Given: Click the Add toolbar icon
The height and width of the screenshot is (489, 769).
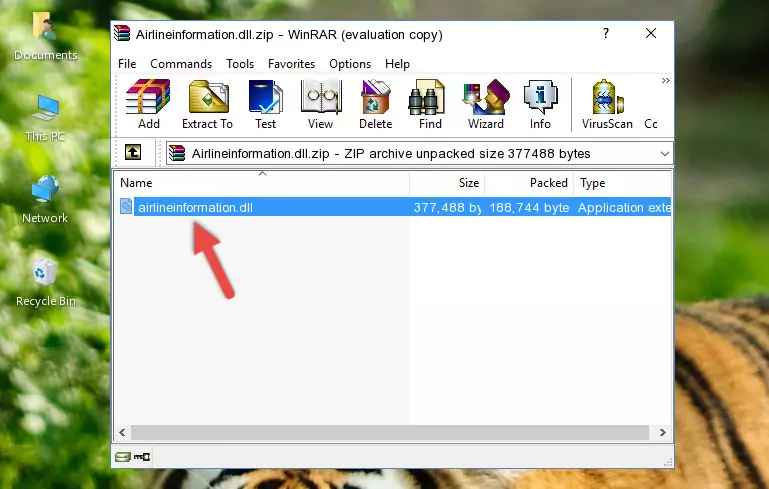Looking at the screenshot, I should pos(148,104).
